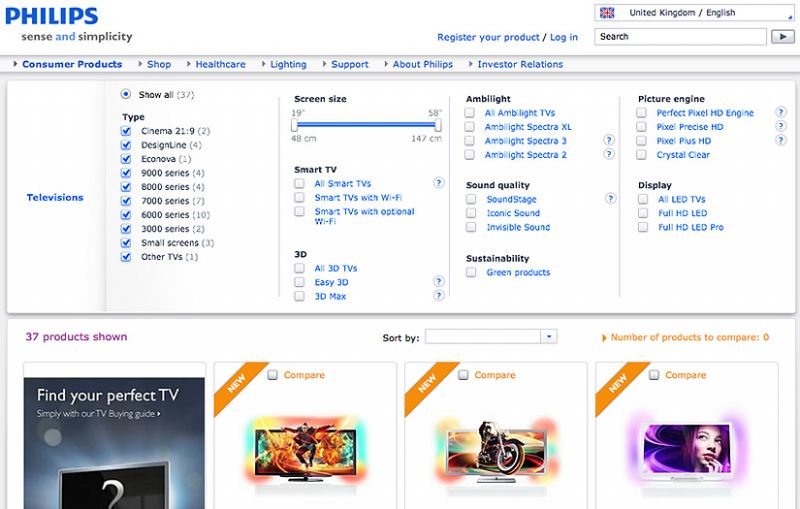Expand the Consumer Products menu
The width and height of the screenshot is (800, 509).
click(72, 64)
